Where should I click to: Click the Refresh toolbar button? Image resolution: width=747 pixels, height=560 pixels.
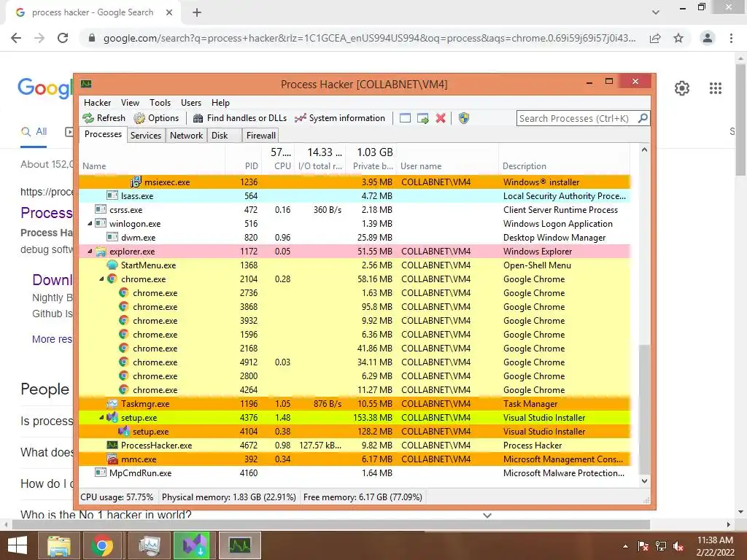point(104,118)
